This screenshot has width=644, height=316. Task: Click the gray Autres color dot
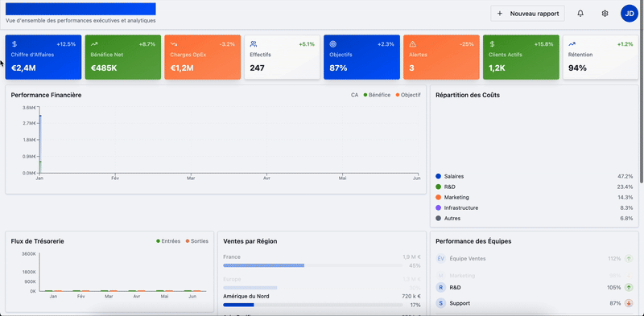coord(438,219)
